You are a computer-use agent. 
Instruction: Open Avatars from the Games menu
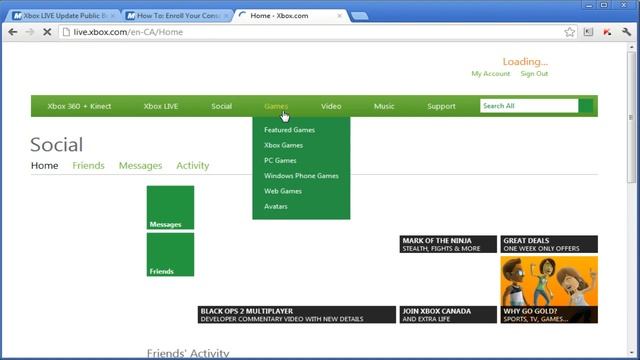click(x=276, y=207)
